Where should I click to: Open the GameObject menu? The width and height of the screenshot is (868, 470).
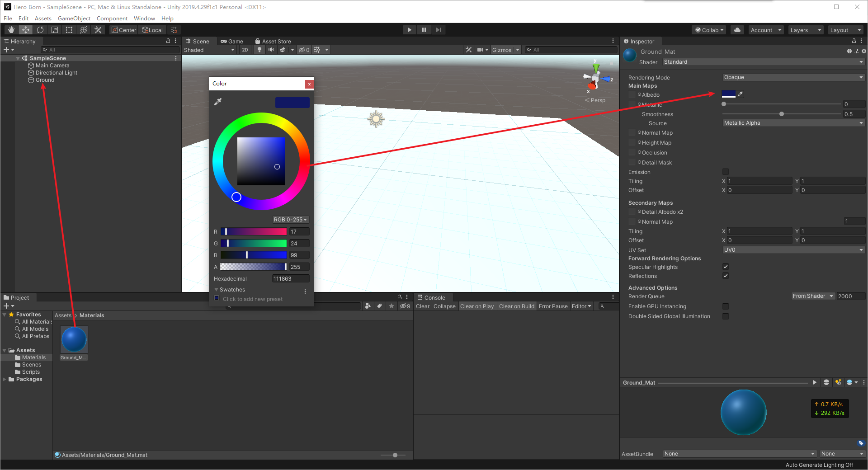pos(74,18)
